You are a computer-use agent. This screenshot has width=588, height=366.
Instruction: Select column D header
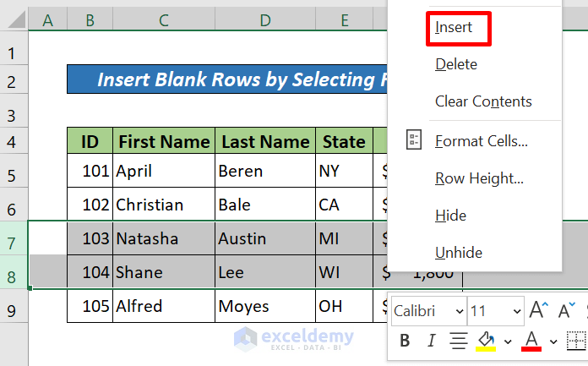coord(265,20)
